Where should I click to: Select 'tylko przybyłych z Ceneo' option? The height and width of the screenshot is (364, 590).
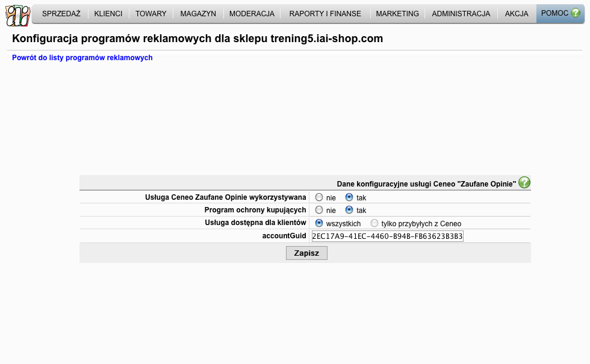click(374, 223)
